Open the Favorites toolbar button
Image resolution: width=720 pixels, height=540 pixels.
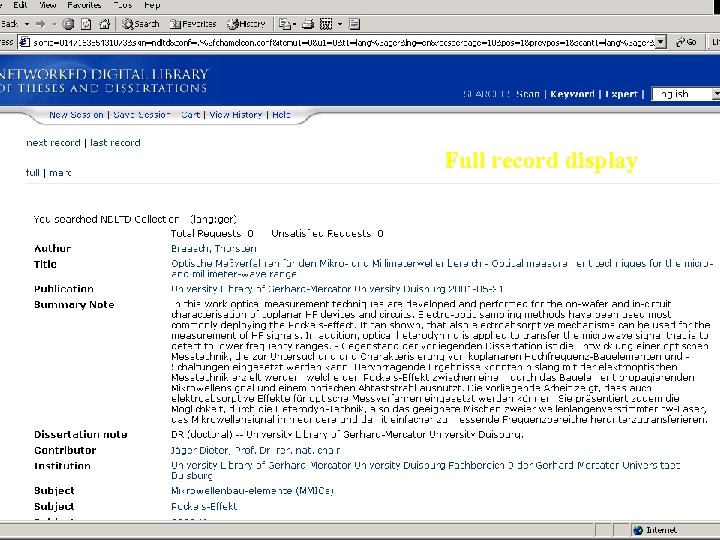click(x=192, y=24)
